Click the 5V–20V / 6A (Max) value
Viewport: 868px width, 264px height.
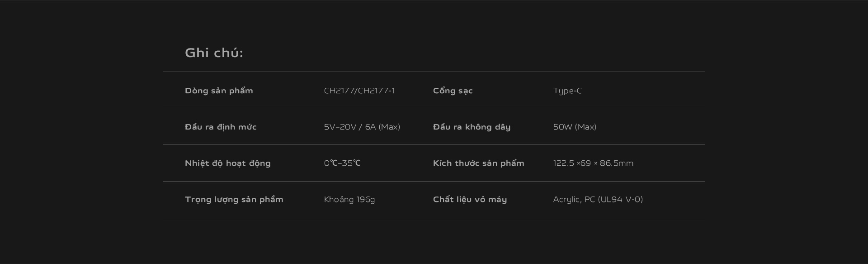(362, 127)
